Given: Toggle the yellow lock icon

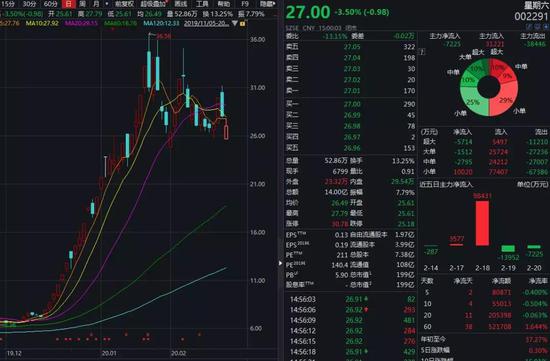Looking at the screenshot, I should click(x=242, y=23).
